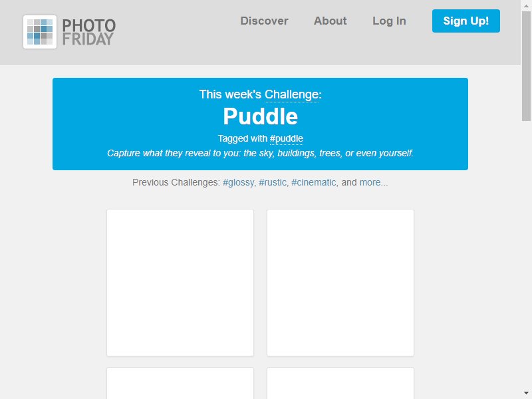The width and height of the screenshot is (532, 399).
Task: Click the scrollbar down arrow
Action: [526, 394]
